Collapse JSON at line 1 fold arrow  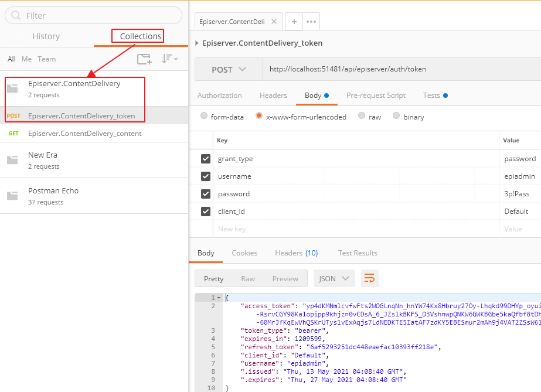tap(219, 298)
